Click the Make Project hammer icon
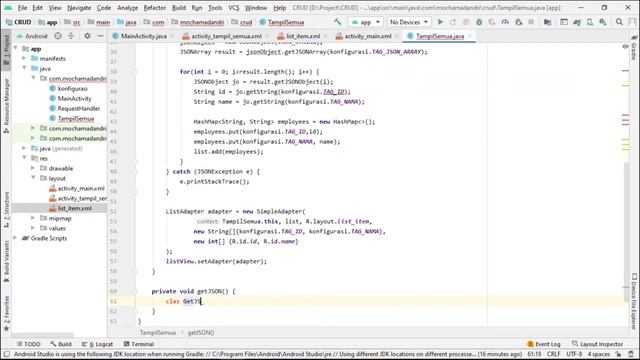Viewport: 640px width, 360px height. 338,22
